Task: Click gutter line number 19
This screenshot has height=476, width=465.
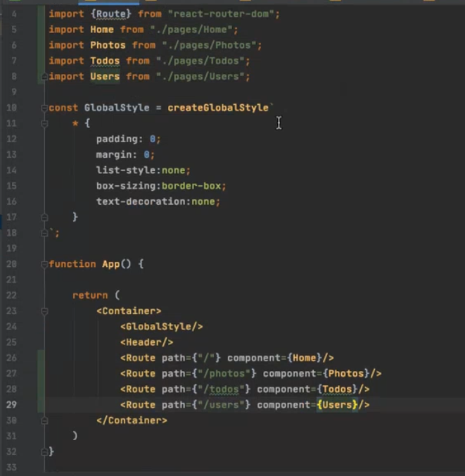Action: [11, 249]
